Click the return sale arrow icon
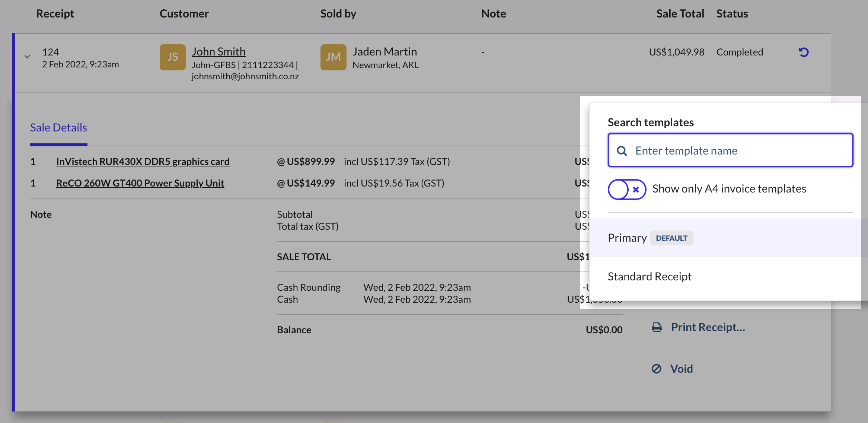This screenshot has width=868, height=423. click(804, 52)
